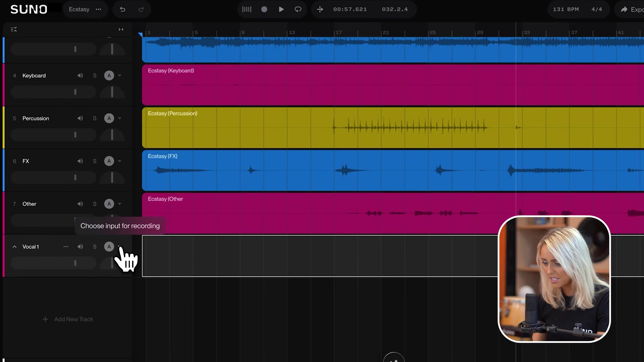Start recording with the record button

tap(264, 9)
